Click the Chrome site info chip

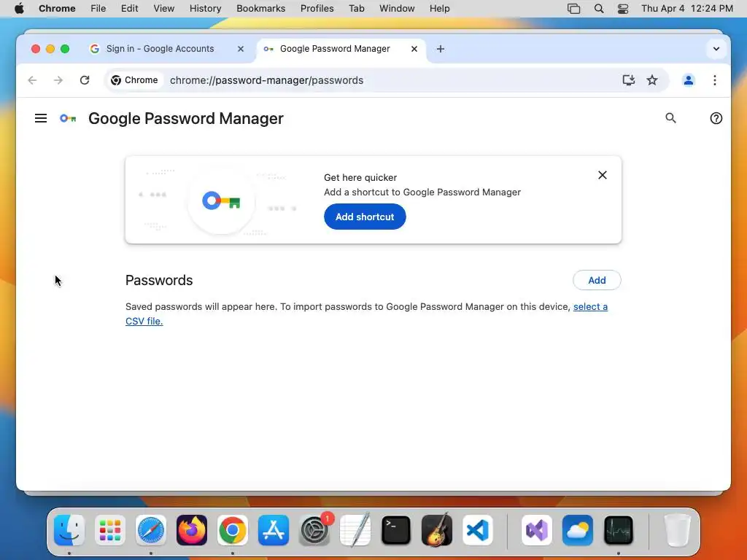coord(134,80)
